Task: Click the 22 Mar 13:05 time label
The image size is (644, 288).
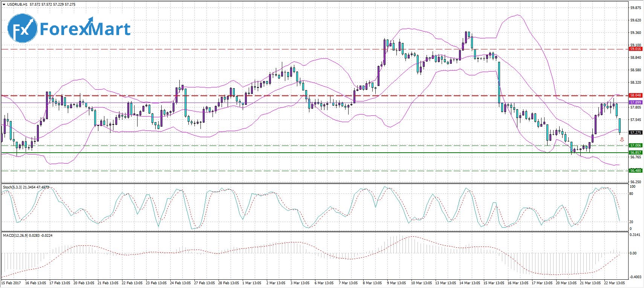Action: click(614, 283)
